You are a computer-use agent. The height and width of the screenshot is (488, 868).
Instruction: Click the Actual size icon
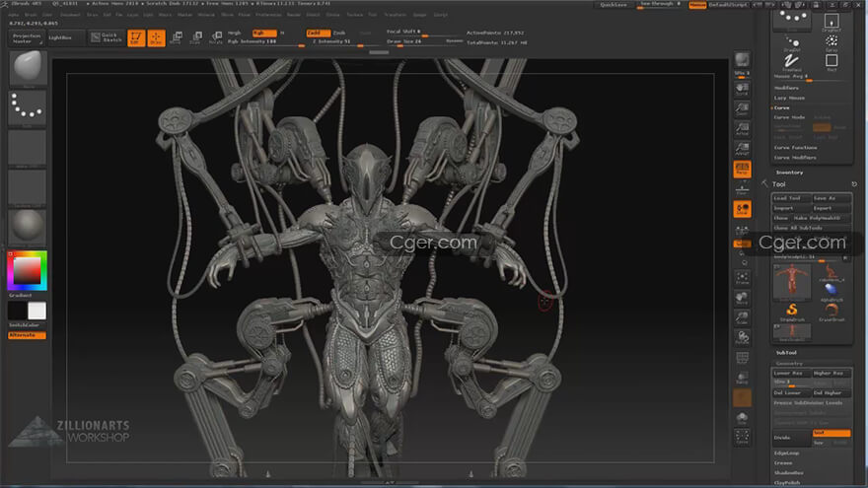pos(742,129)
